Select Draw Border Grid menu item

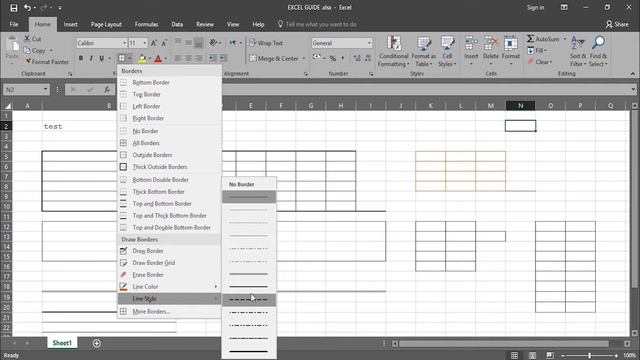[x=169, y=263]
